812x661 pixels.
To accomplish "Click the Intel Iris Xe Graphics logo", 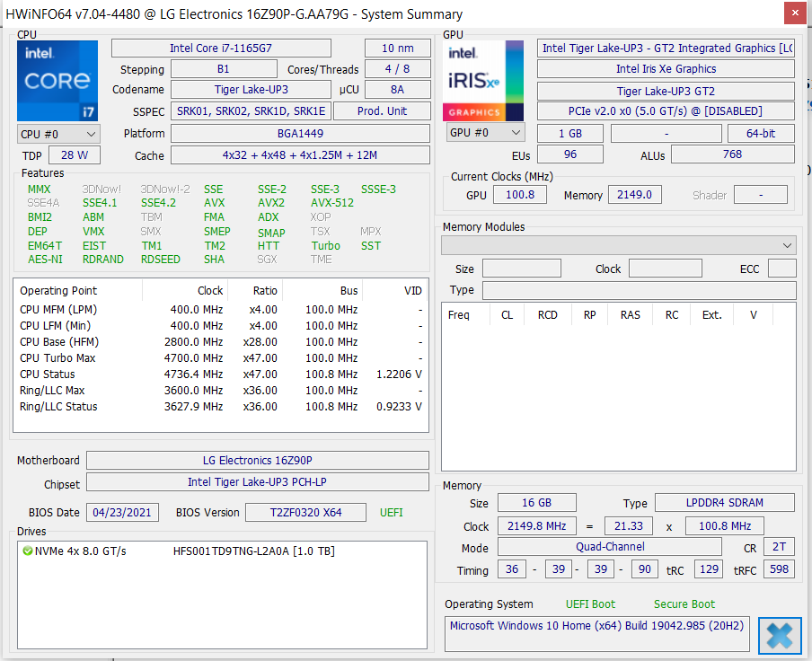I will pos(483,81).
